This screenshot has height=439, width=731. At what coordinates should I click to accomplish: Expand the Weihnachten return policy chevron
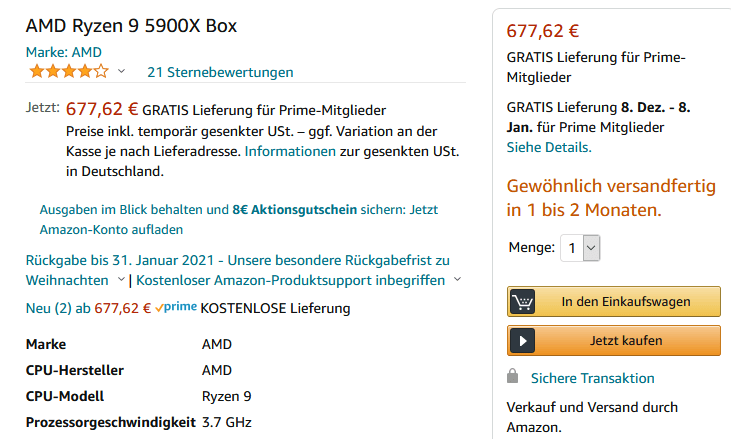click(x=121, y=279)
